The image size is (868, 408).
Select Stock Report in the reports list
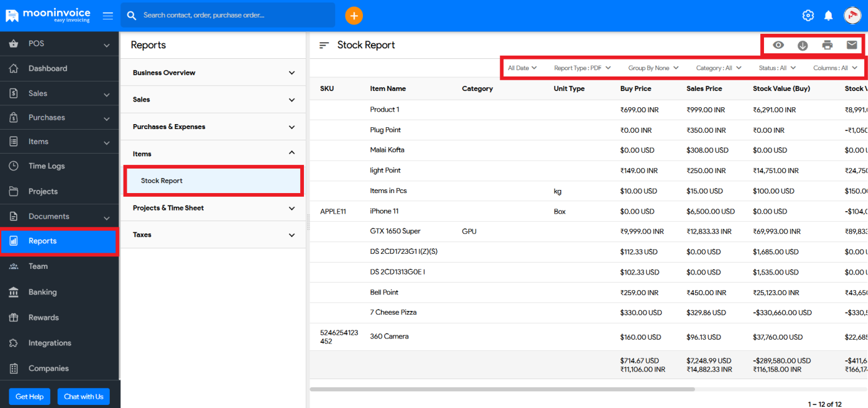(213, 180)
